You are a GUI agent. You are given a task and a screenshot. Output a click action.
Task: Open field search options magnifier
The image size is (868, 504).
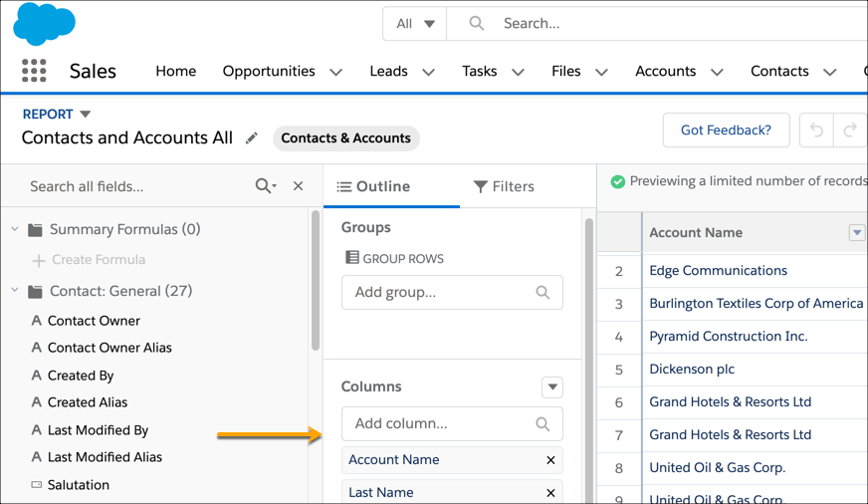(266, 186)
